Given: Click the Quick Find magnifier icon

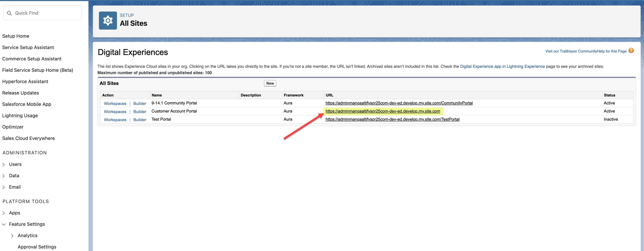Looking at the screenshot, I should (10, 13).
